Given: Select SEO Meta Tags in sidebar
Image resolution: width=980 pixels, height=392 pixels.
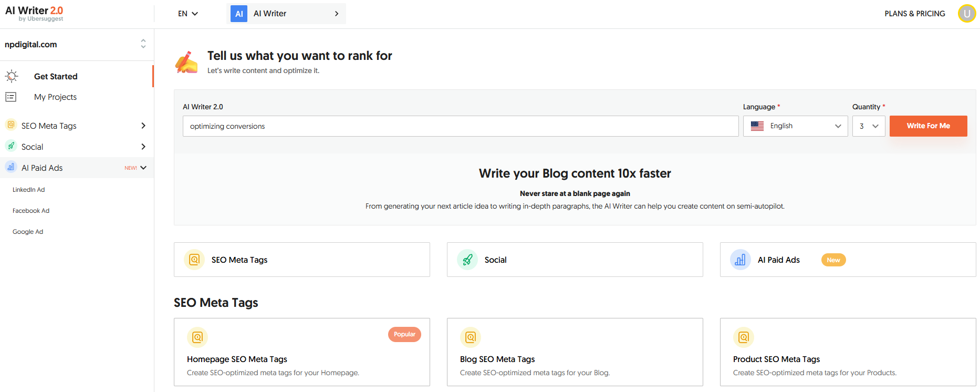Looking at the screenshot, I should [49, 126].
